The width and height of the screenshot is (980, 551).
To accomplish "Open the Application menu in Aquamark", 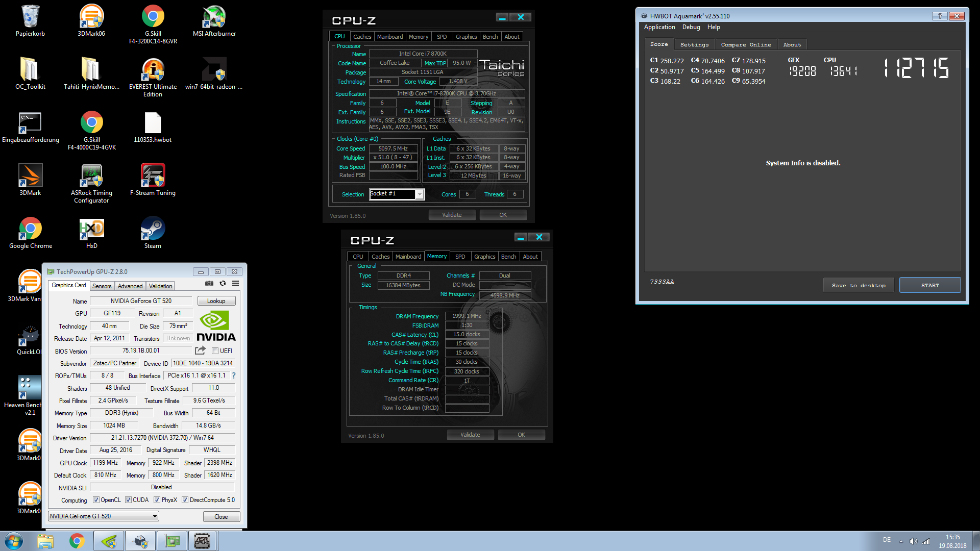I will (659, 27).
